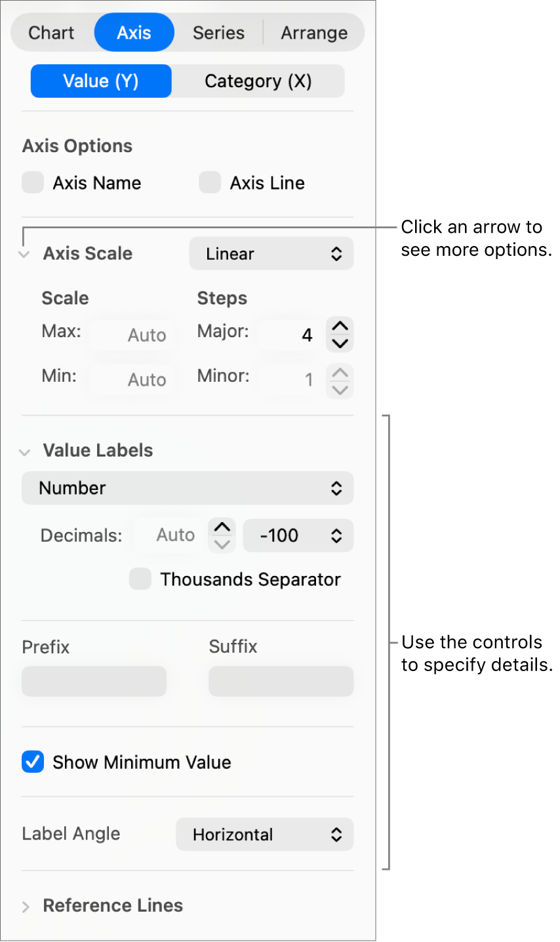This screenshot has width=560, height=942.
Task: Click the Prefix text field
Action: click(x=94, y=681)
